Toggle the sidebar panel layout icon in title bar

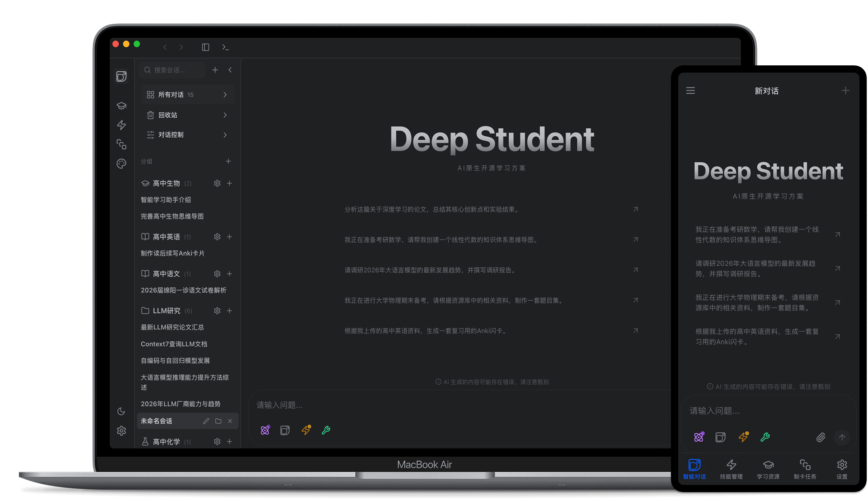click(205, 47)
